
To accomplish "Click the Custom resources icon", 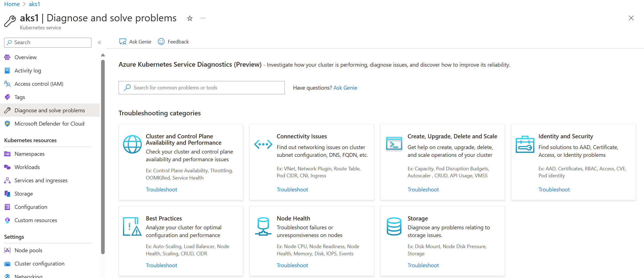I will (x=7, y=220).
